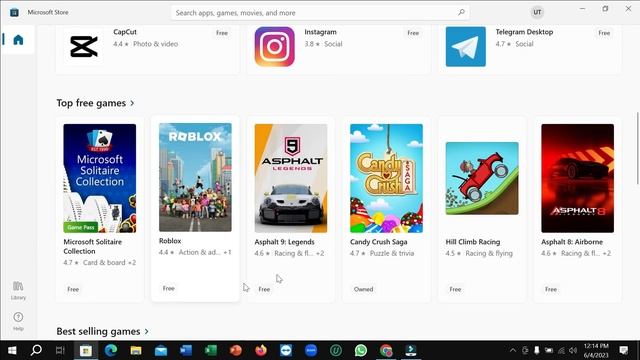The image size is (640, 360).
Task: Click the Hill Climb Racing title text
Action: coord(473,242)
